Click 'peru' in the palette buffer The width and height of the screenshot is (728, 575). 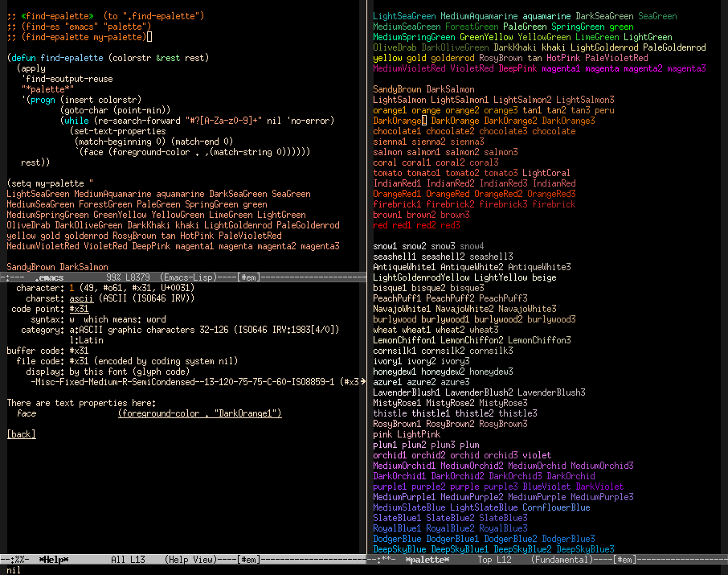pos(604,110)
